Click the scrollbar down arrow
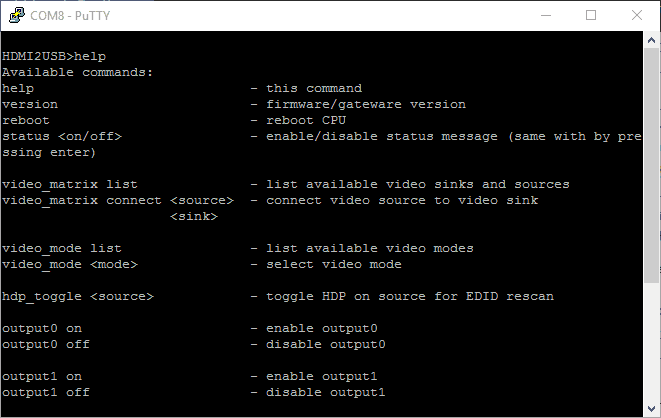 click(x=652, y=408)
